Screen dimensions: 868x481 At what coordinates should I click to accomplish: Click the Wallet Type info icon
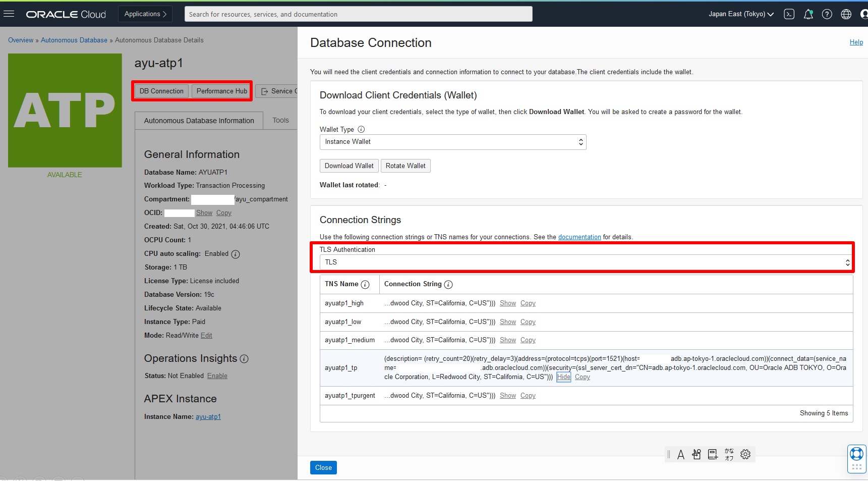tap(361, 129)
